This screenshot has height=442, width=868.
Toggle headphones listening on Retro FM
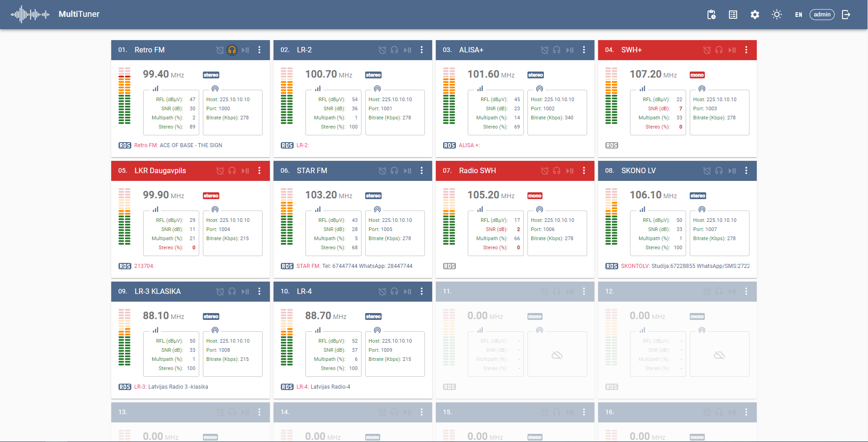tap(232, 50)
